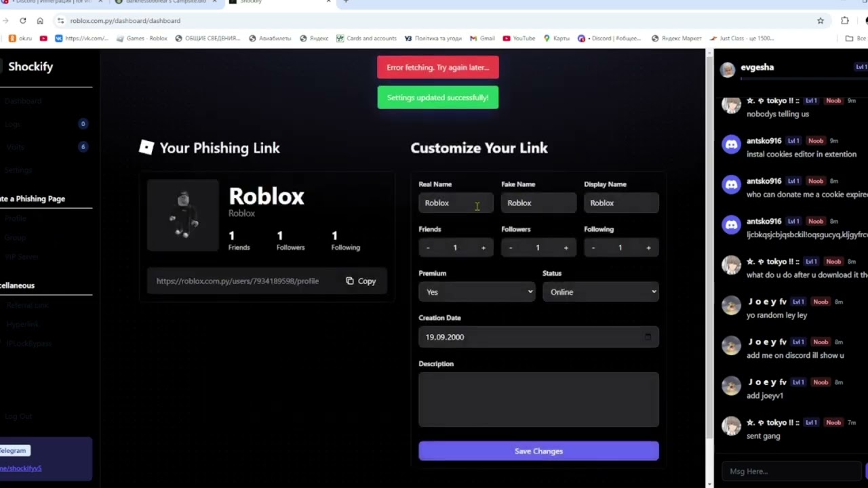Open the ok.ru bookmark
The image size is (868, 488).
pyautogui.click(x=20, y=39)
